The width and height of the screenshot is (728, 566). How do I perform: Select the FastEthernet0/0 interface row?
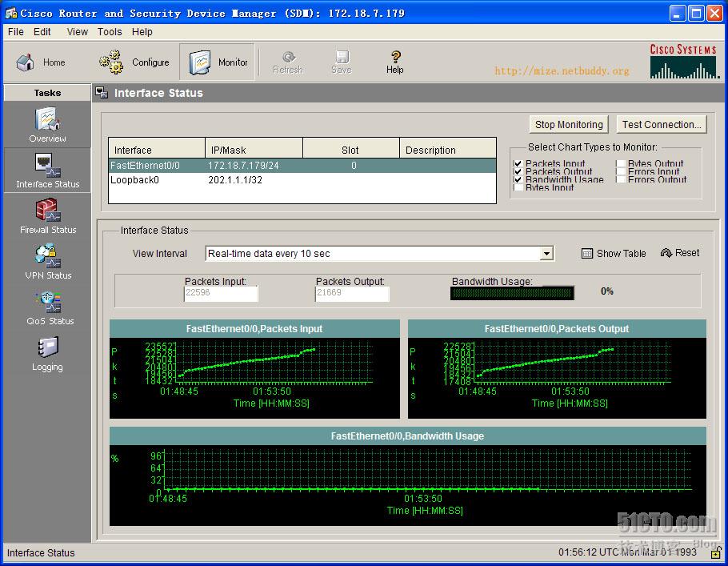(302, 166)
